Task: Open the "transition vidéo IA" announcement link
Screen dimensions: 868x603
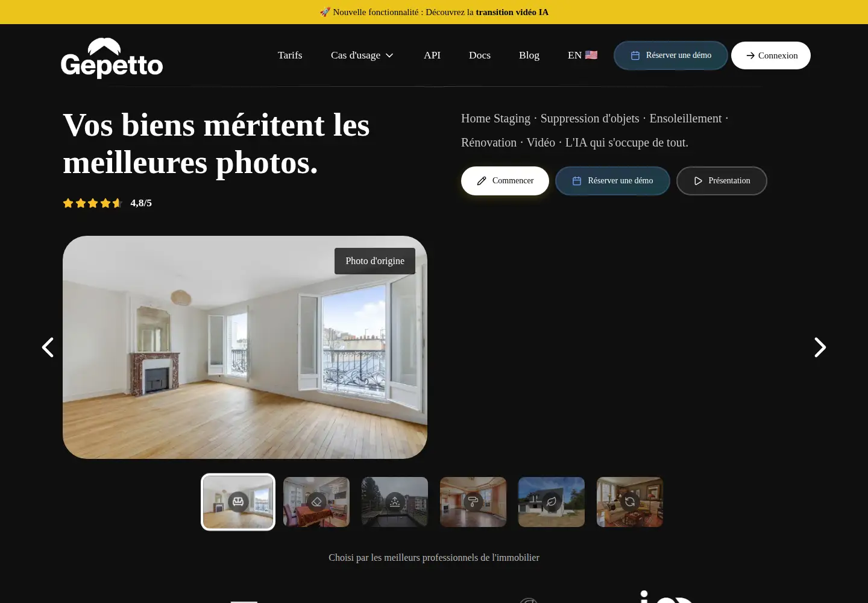Action: [512, 12]
